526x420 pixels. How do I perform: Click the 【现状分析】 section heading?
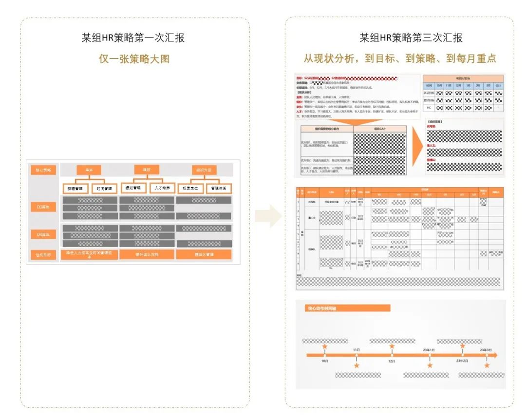click(304, 92)
